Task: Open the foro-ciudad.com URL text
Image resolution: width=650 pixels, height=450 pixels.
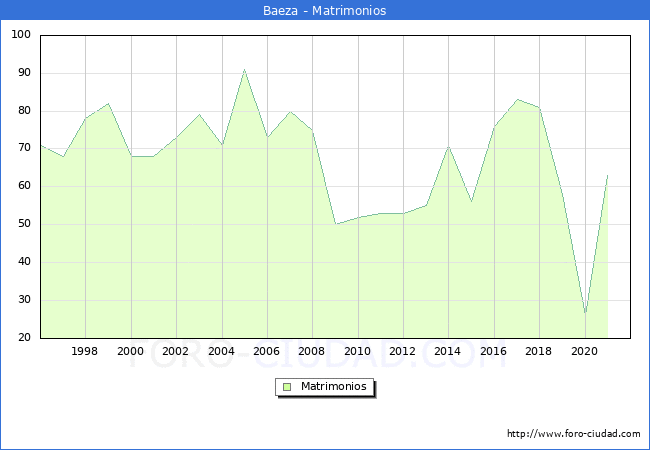Action: tap(574, 434)
